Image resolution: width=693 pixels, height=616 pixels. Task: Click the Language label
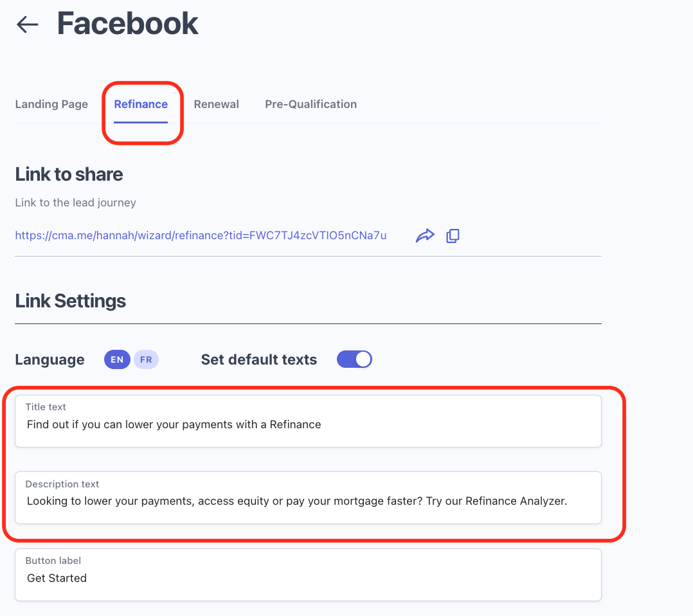point(50,359)
